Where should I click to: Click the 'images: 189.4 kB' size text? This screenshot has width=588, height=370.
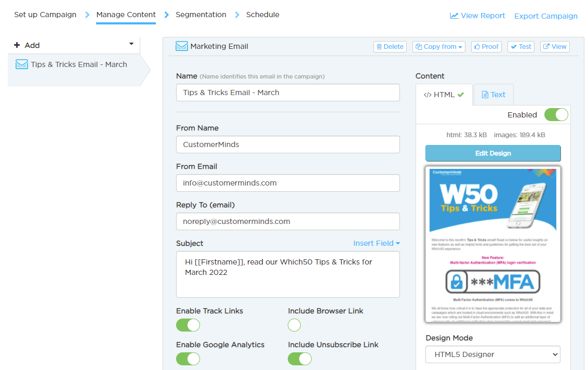coord(519,135)
